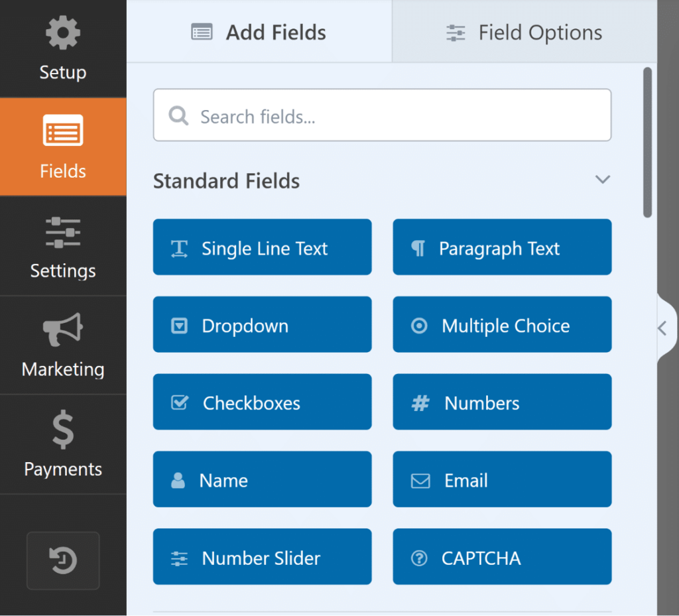Open the Setup panel via its gear icon
The image size is (679, 616).
point(63,32)
